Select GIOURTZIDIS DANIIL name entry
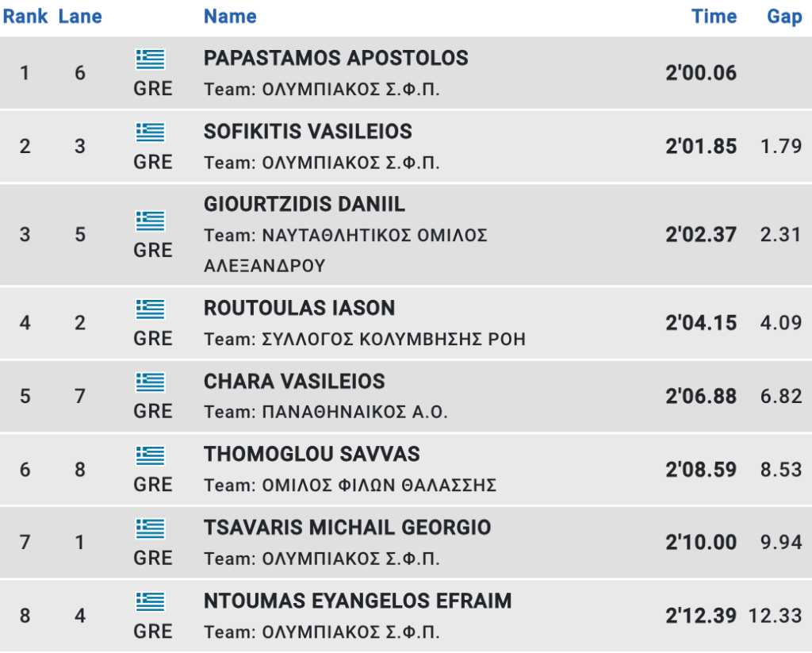The image size is (812, 653). [x=304, y=204]
